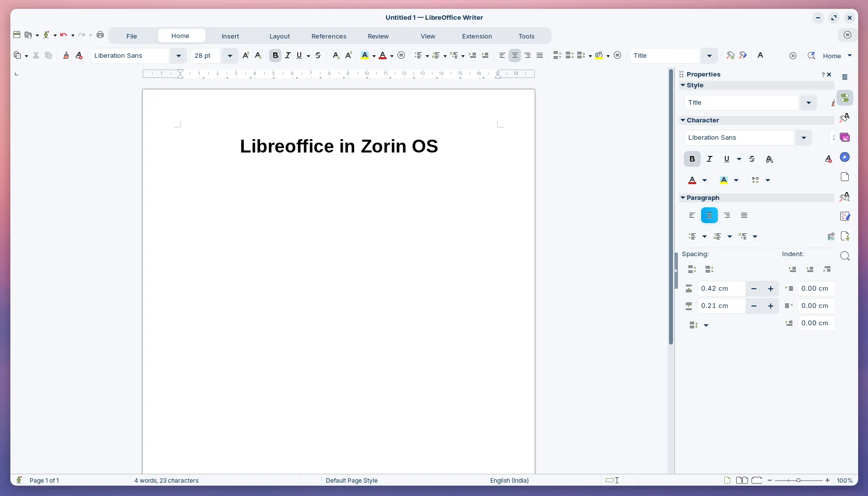868x496 pixels.
Task: Toggle Center alignment in the toolbar
Action: pyautogui.click(x=514, y=55)
